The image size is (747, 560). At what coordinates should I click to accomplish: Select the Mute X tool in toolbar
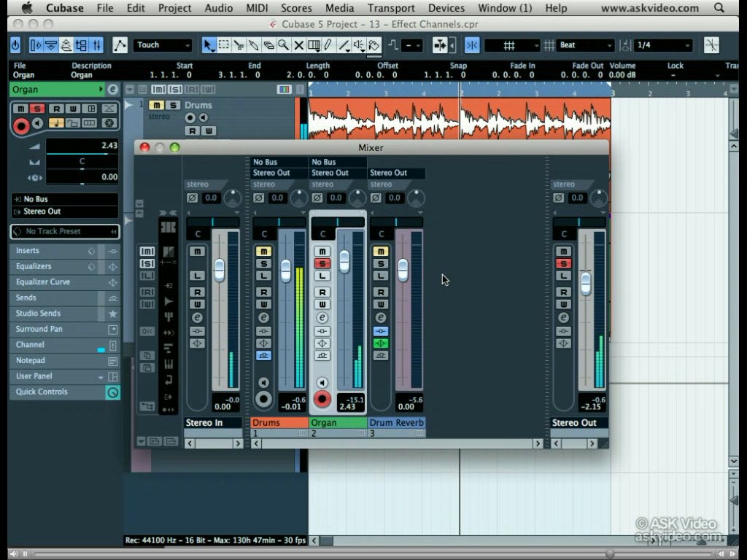pos(298,45)
